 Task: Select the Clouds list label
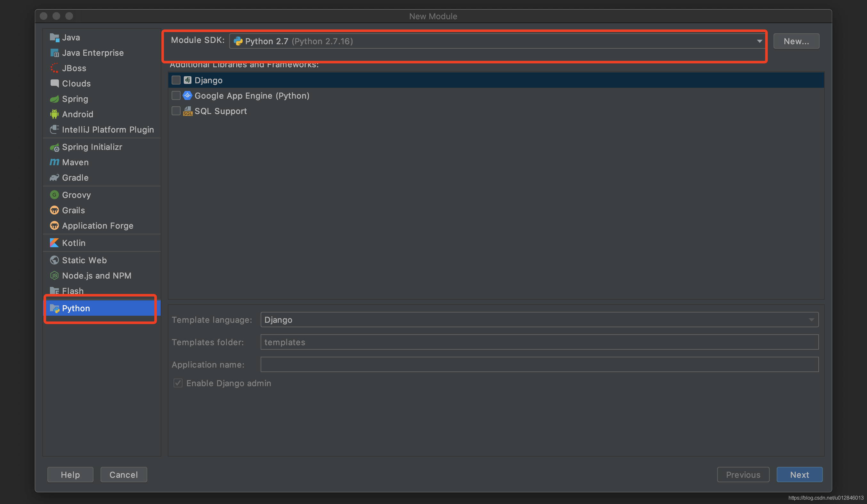coord(77,83)
